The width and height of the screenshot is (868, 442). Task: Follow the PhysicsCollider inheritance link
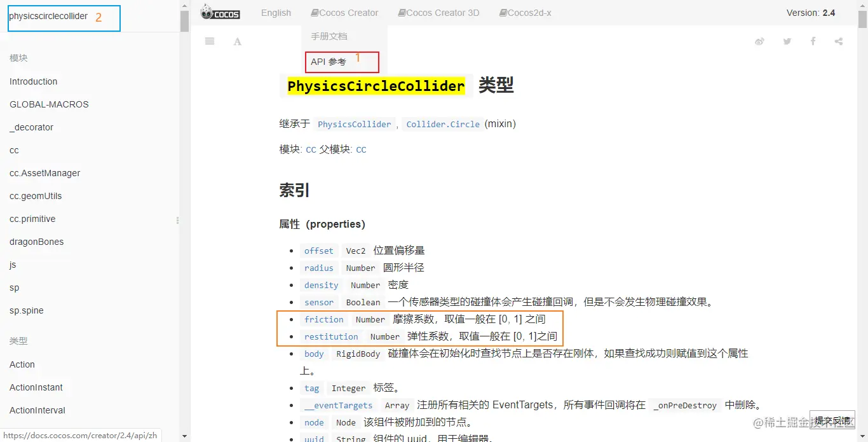tap(355, 124)
